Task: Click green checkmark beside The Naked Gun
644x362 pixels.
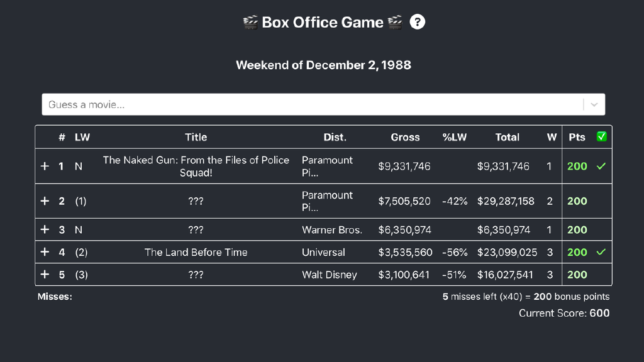Action: click(x=601, y=167)
